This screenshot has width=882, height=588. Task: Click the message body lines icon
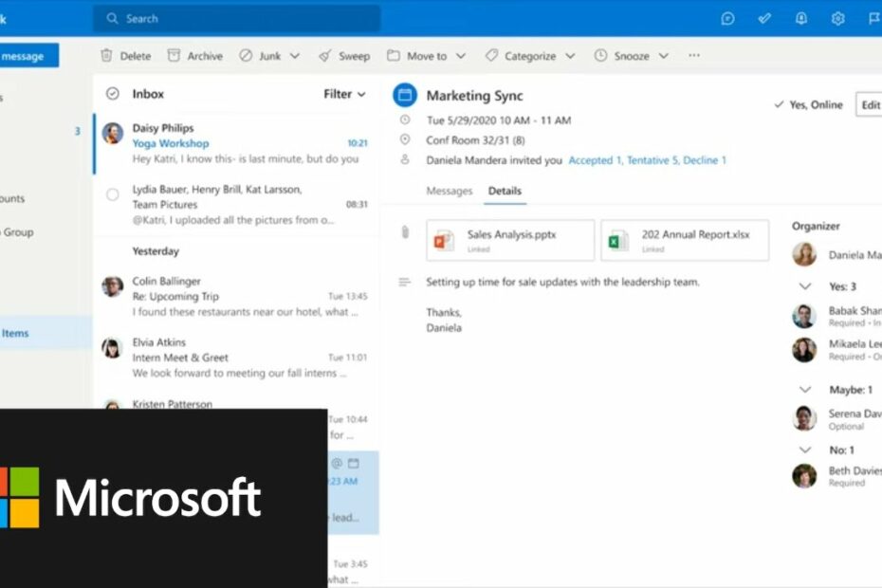[x=404, y=282]
